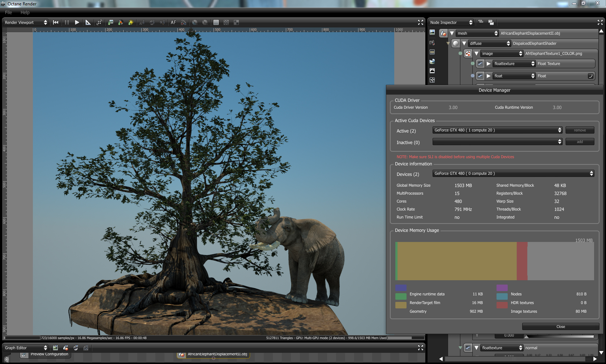Screen dimensions: 606x364
Task: Click remove button for active Cuda device
Action: pyautogui.click(x=580, y=130)
